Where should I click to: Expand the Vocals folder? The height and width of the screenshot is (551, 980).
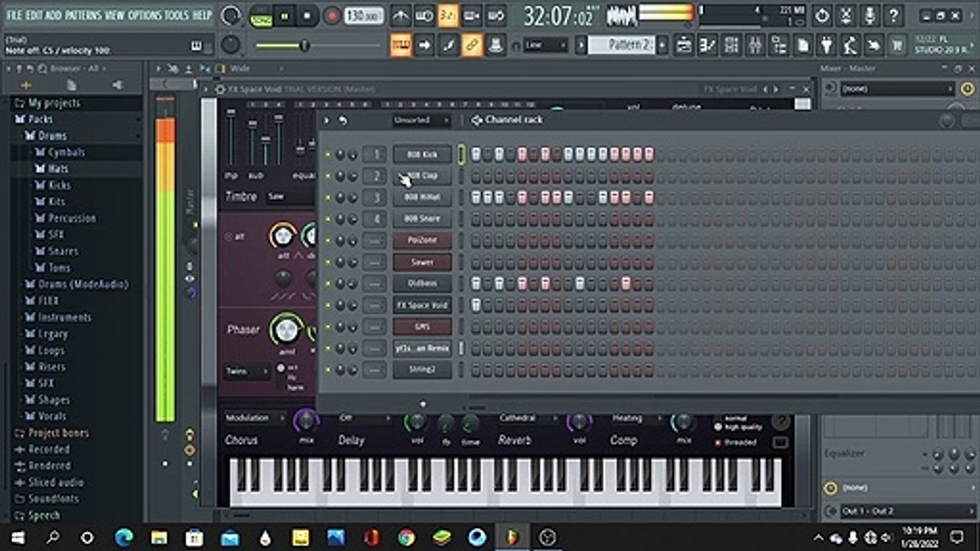(x=52, y=416)
